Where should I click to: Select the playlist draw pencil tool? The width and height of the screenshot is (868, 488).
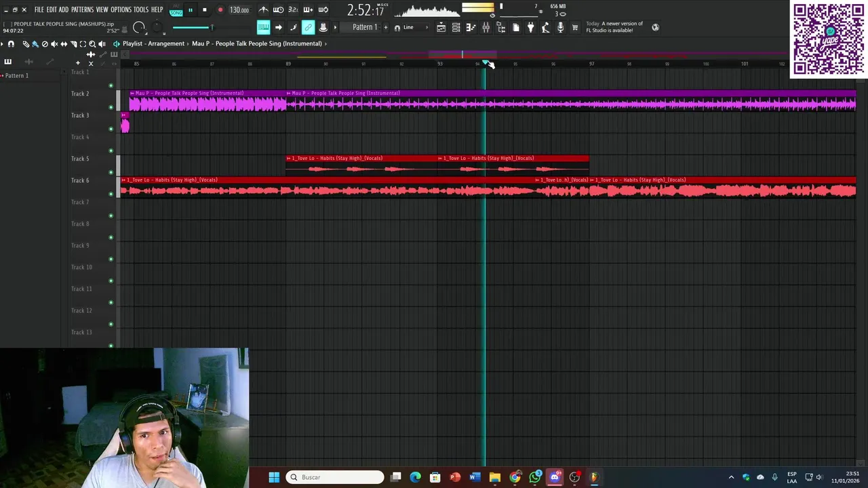[x=26, y=44]
